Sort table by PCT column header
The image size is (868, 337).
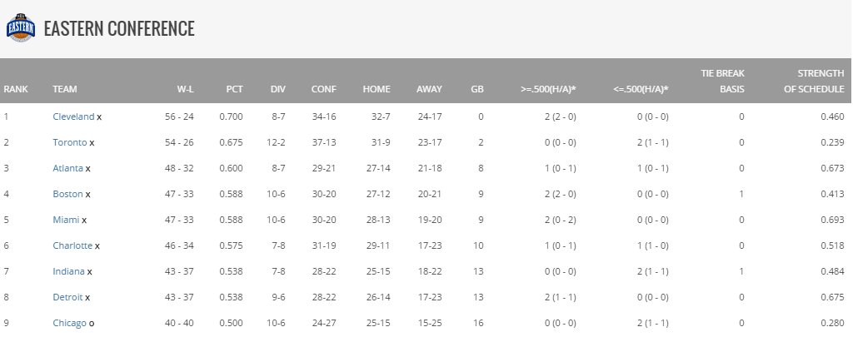click(x=234, y=89)
